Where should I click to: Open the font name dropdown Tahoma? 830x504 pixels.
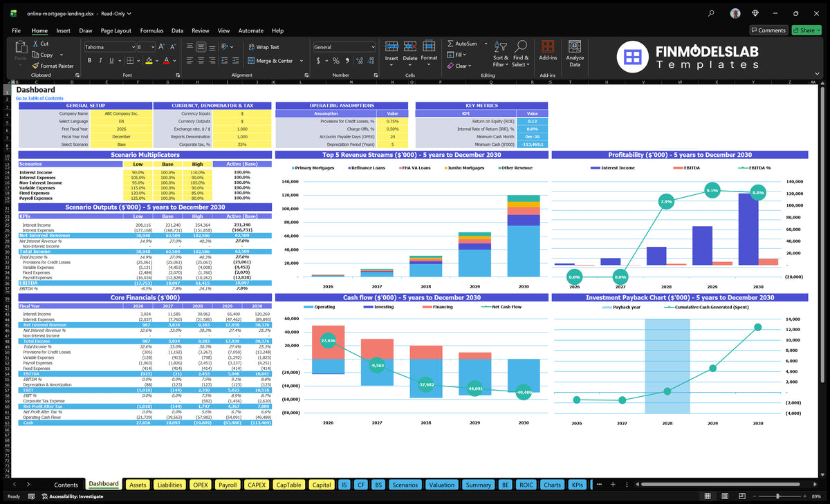pyautogui.click(x=132, y=47)
